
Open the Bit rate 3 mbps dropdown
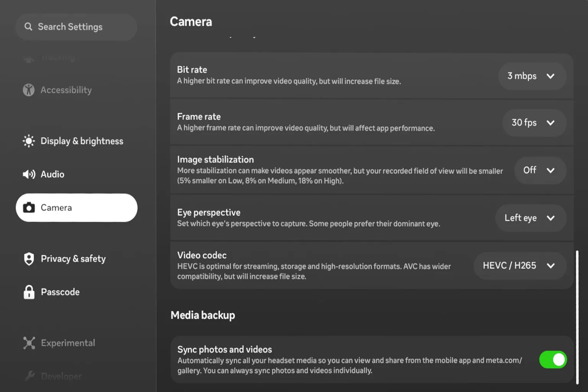[x=532, y=76]
